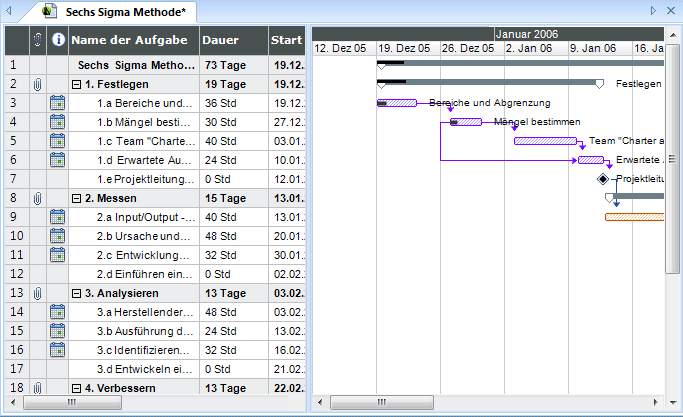Collapse the 1. Festlegen group
The image size is (683, 417).
click(76, 85)
